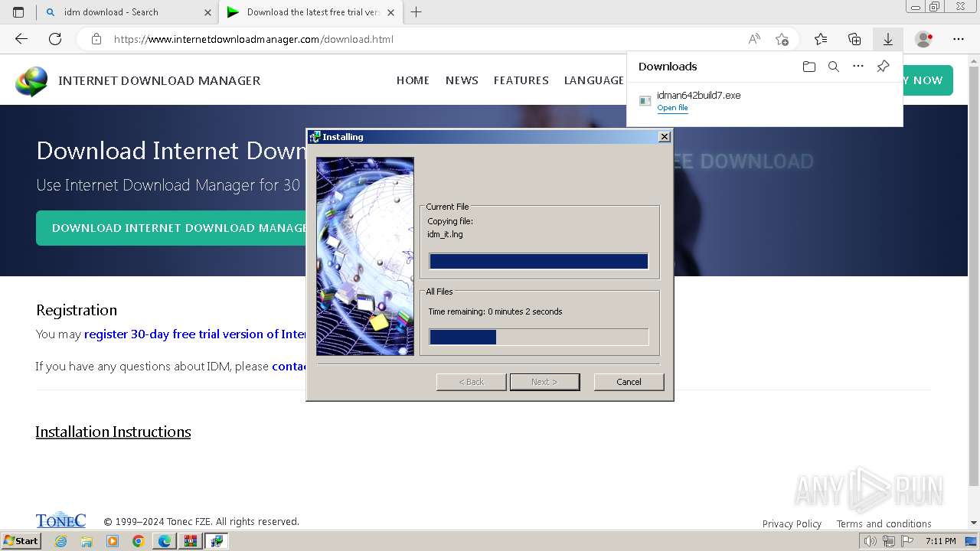
Task: Click the network tray icon
Action: (x=888, y=541)
